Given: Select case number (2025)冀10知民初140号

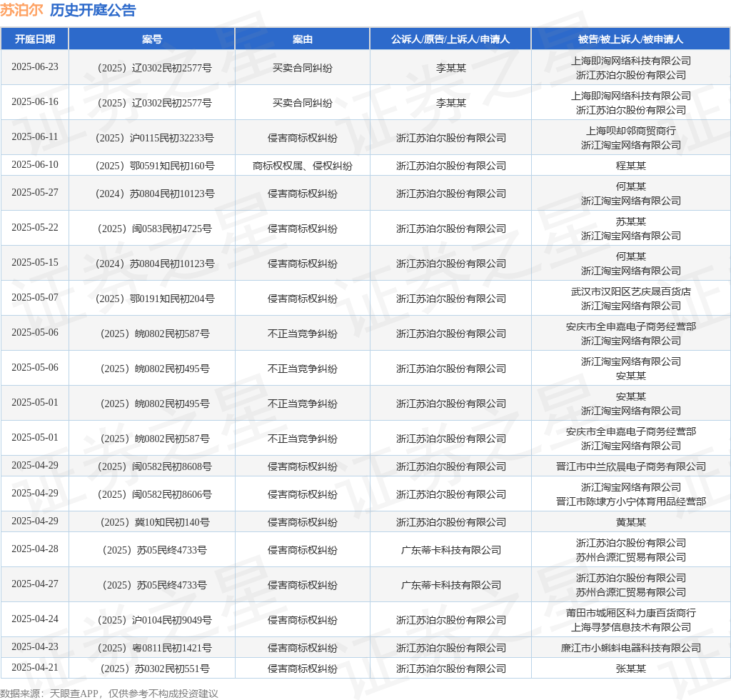Looking at the screenshot, I should (155, 522).
